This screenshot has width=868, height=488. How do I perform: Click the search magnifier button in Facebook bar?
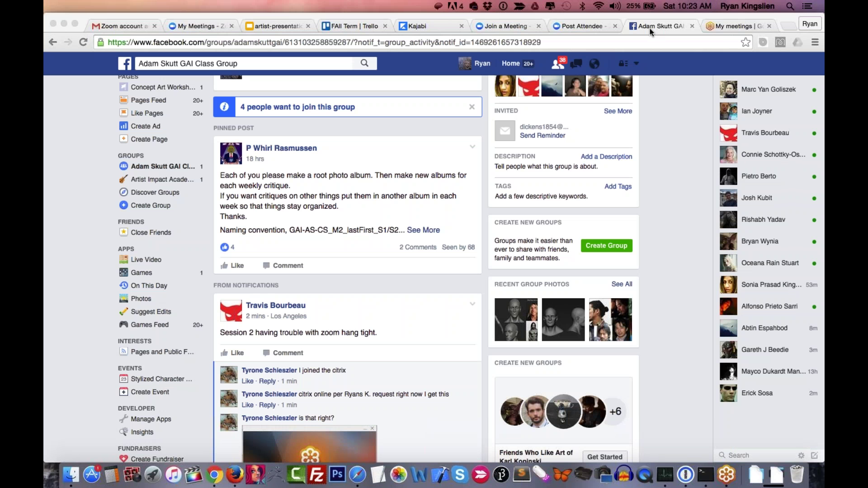tap(364, 63)
